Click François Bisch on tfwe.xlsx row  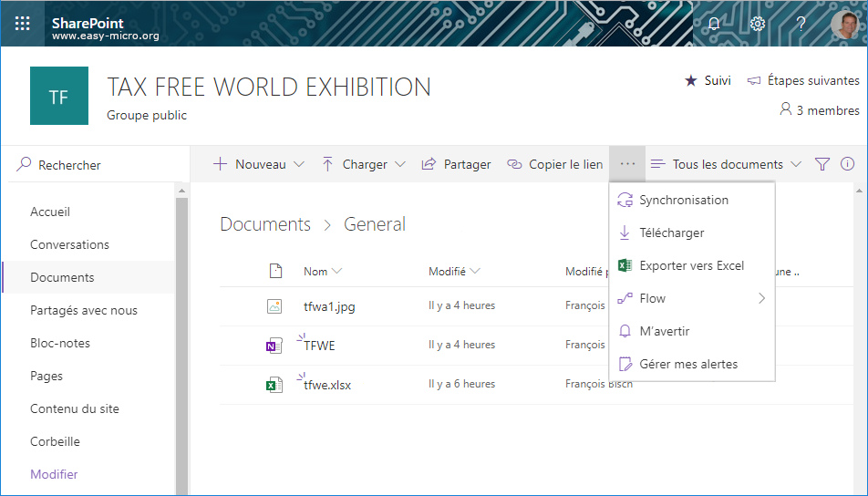[x=598, y=384]
